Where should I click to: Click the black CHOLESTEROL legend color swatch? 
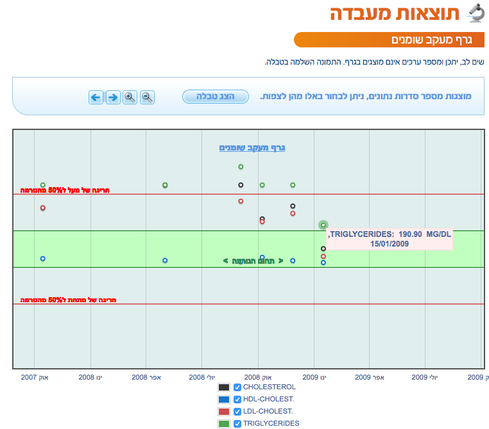[x=224, y=387]
